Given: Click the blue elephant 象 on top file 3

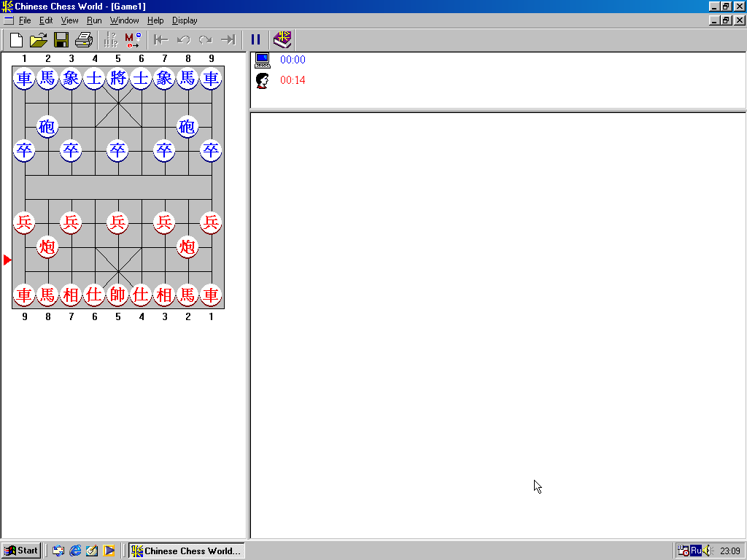Looking at the screenshot, I should pyautogui.click(x=71, y=78).
